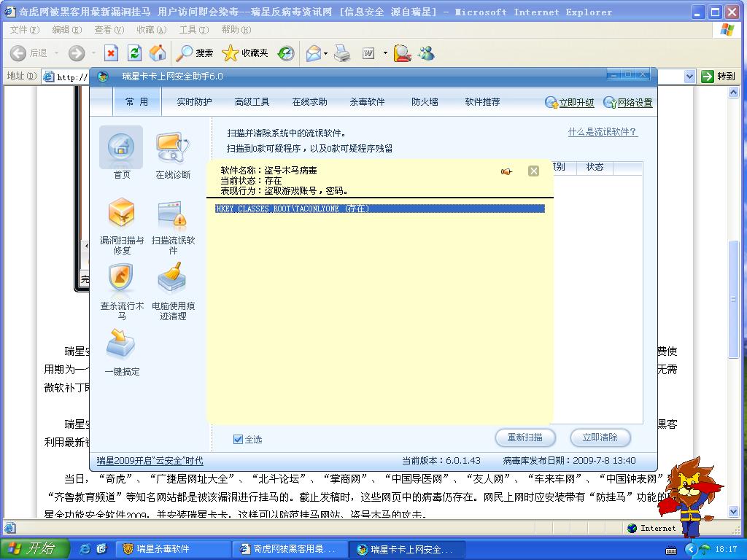Screen dimensions: 747x560
Task: Switch to 实时防护 tab
Action: [194, 101]
